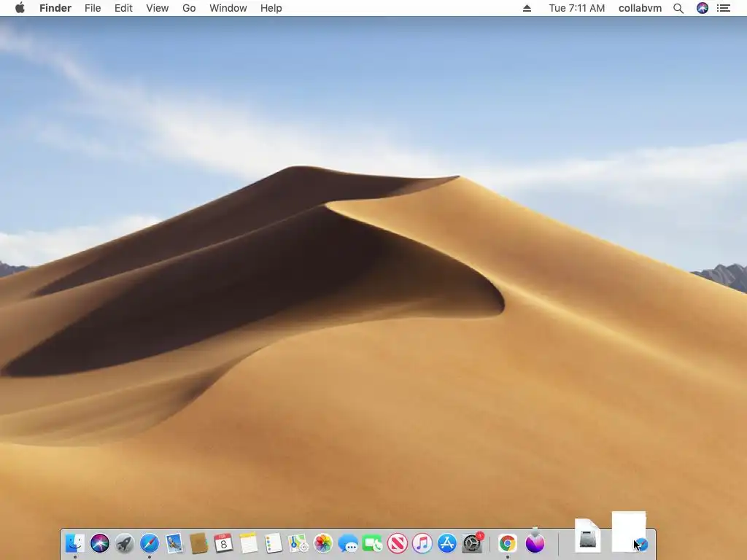Open the View menu

[x=158, y=8]
